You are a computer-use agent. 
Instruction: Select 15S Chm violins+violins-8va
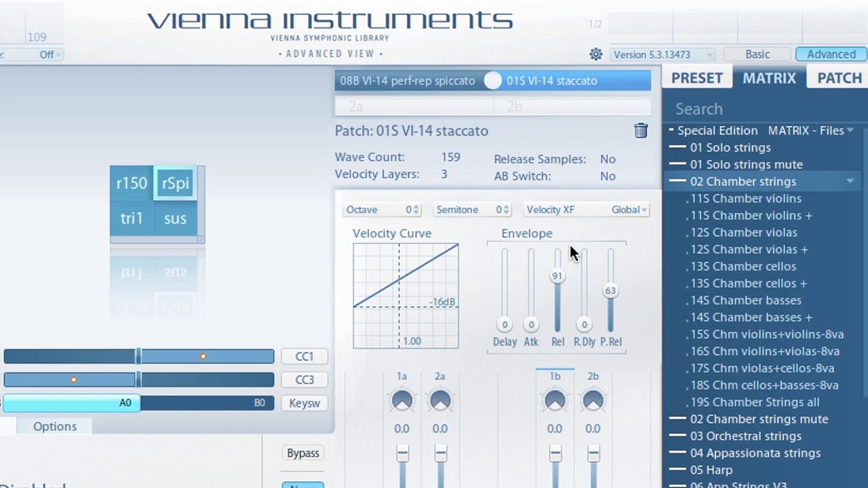[x=767, y=334]
